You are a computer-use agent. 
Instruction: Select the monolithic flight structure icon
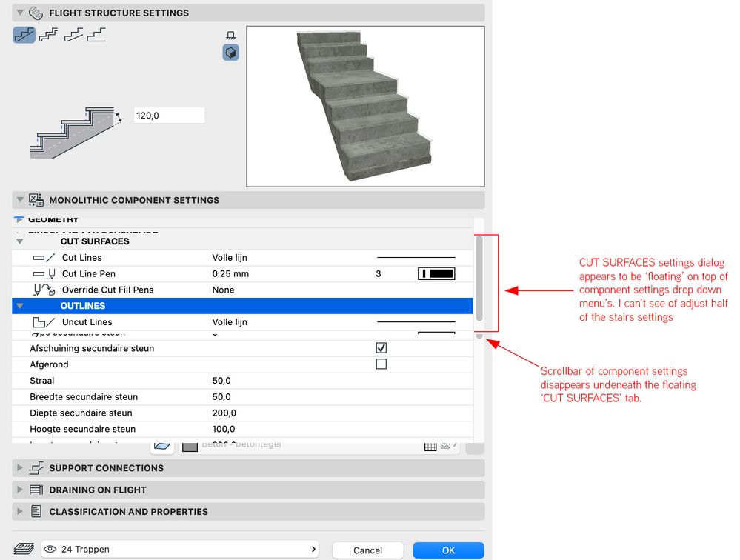tap(24, 35)
